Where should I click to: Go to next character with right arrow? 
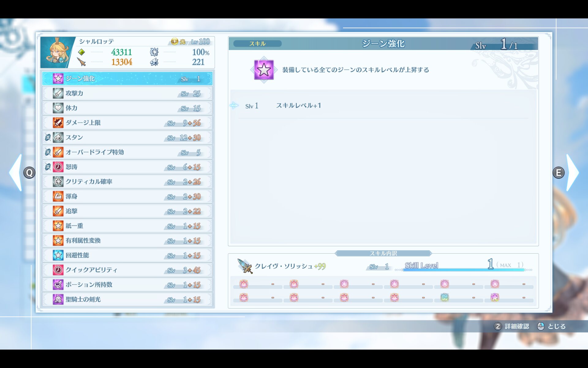(572, 173)
